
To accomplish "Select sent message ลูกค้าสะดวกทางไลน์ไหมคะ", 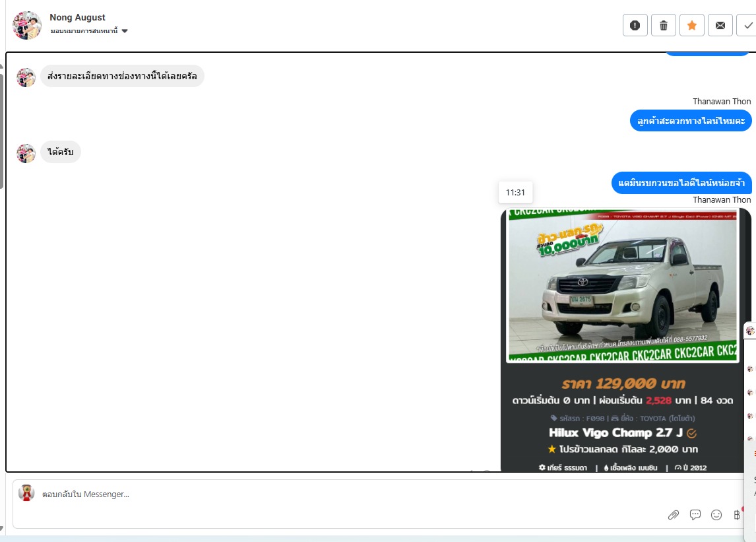I will (x=691, y=121).
